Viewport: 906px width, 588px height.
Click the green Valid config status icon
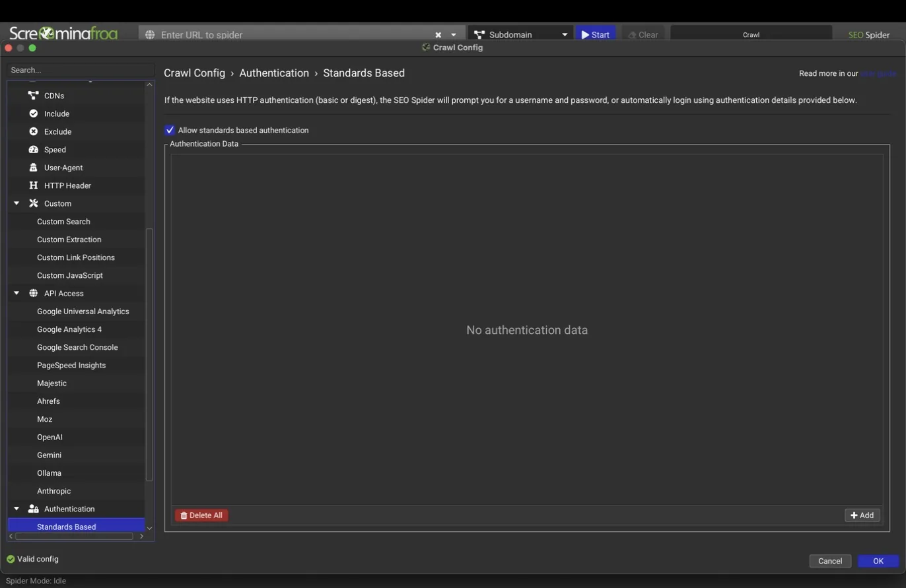(11, 559)
